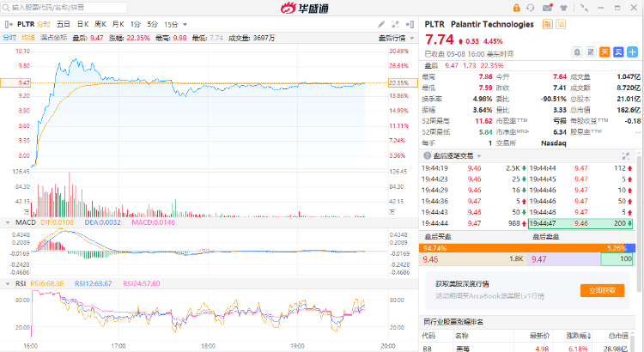Click DIF:0.0106 value in MACD header

[x=57, y=222]
